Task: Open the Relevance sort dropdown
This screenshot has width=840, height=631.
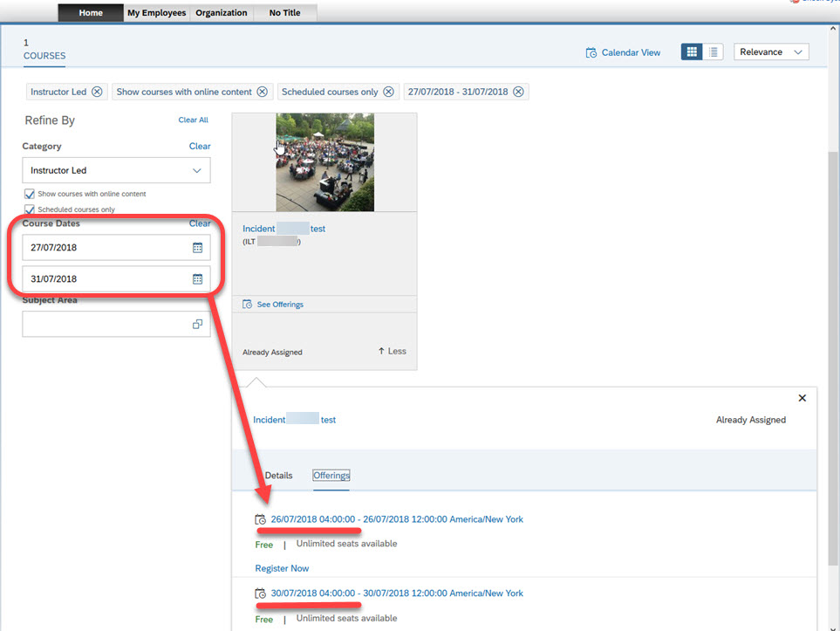Action: coord(771,52)
